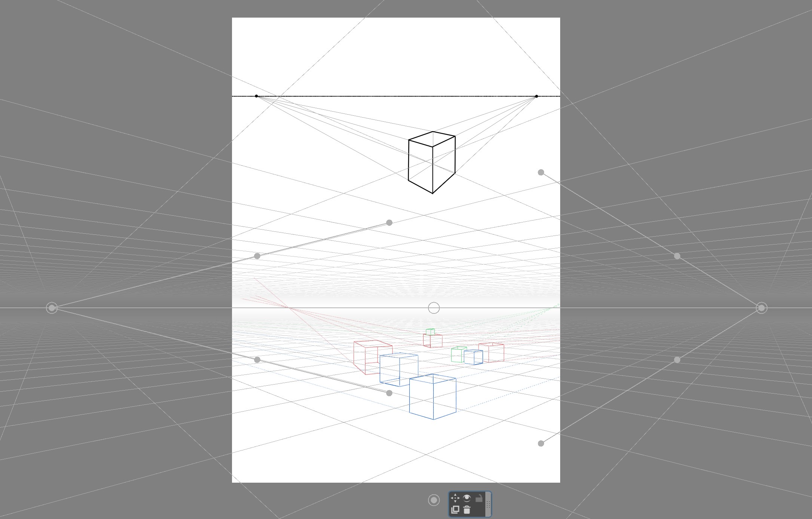Click the hollow center circle on the horizon

(434, 308)
